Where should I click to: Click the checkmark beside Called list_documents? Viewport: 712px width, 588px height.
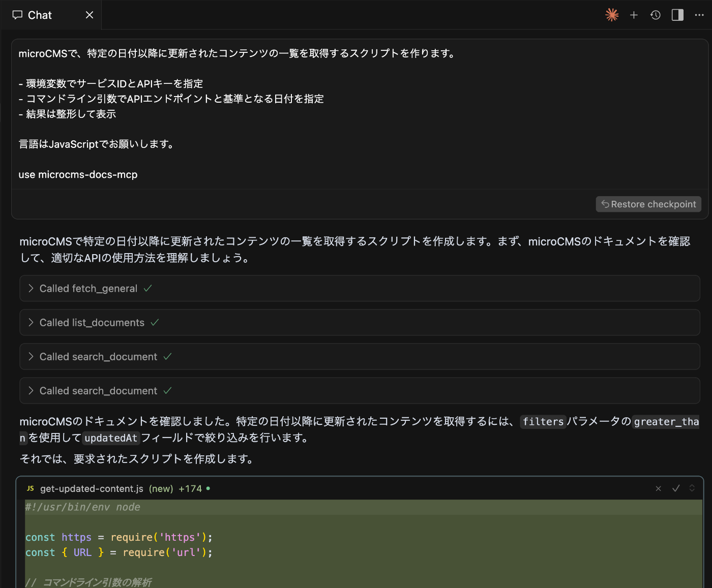tap(155, 323)
